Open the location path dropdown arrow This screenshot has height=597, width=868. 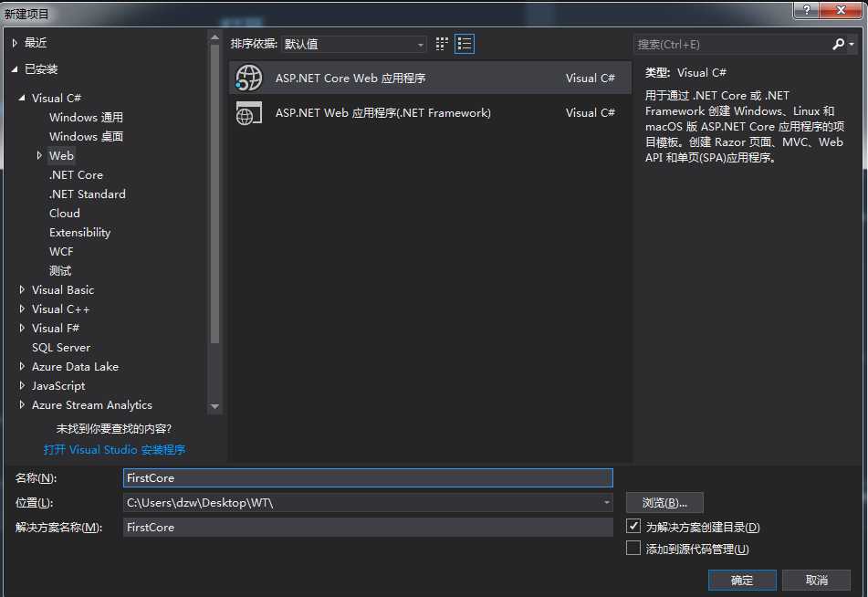(x=607, y=503)
